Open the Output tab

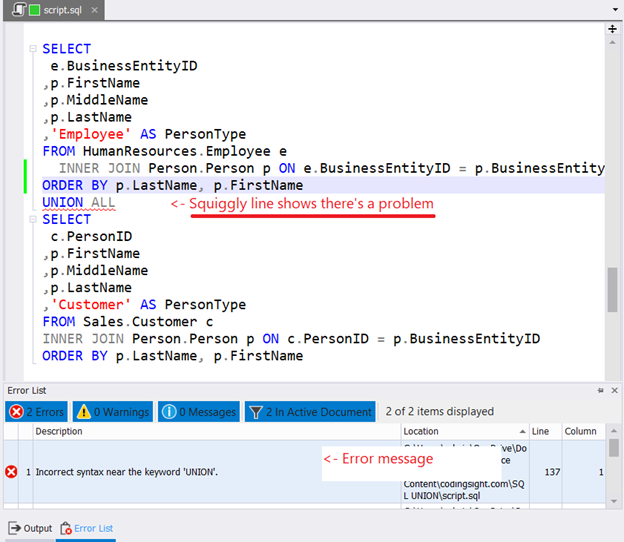click(x=30, y=528)
